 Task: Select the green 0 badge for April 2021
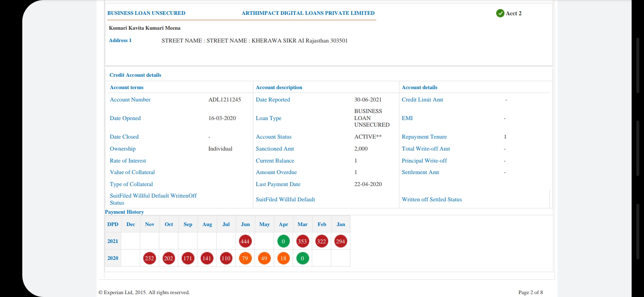(283, 241)
